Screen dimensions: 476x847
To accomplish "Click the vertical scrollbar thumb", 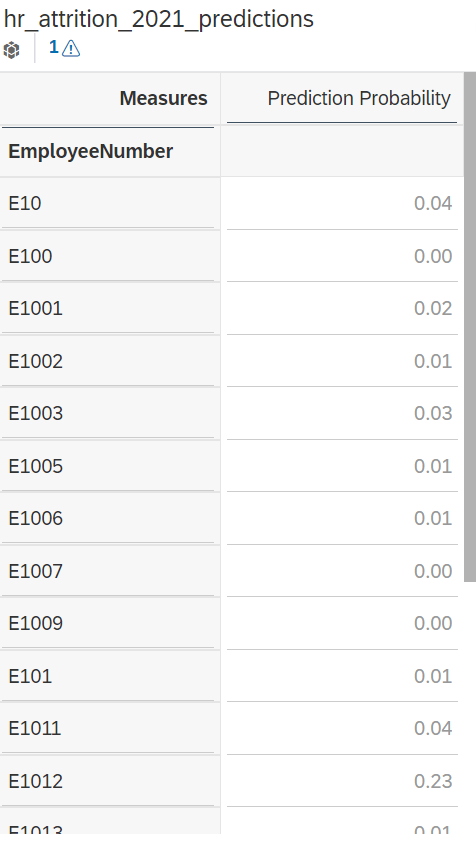I will (x=470, y=327).
